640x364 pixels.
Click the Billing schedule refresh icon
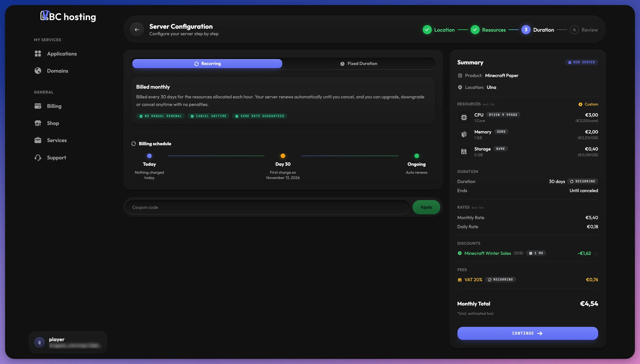tap(134, 144)
